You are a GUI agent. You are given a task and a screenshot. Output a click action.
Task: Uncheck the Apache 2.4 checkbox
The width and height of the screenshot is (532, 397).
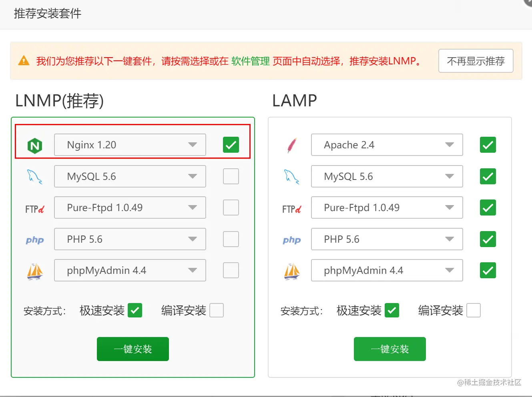(488, 145)
